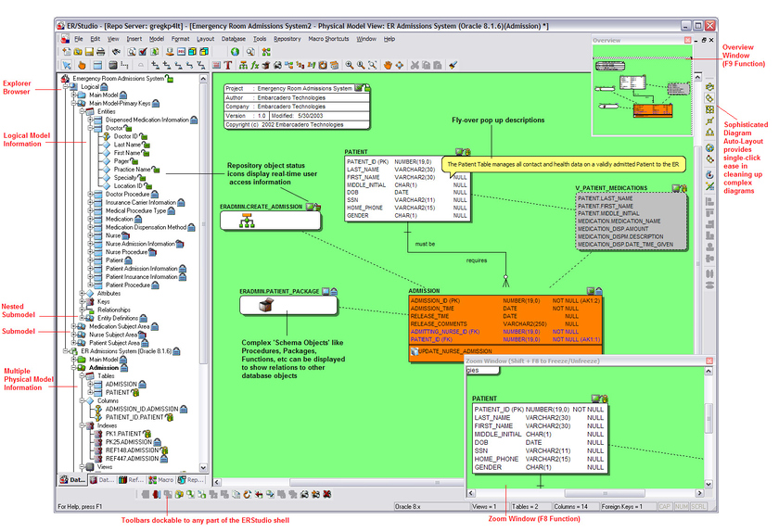The image size is (779, 532).
Task: Click the format paintbrush icon
Action: tap(453, 66)
